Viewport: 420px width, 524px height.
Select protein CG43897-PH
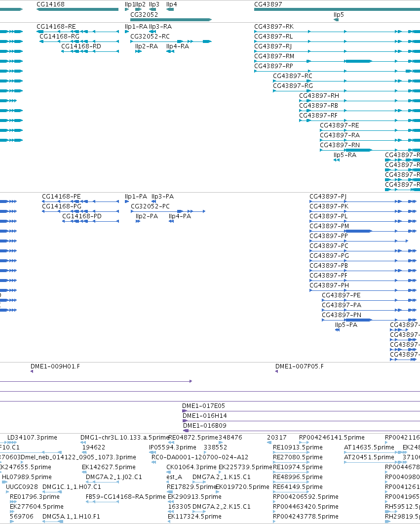[x=329, y=285]
